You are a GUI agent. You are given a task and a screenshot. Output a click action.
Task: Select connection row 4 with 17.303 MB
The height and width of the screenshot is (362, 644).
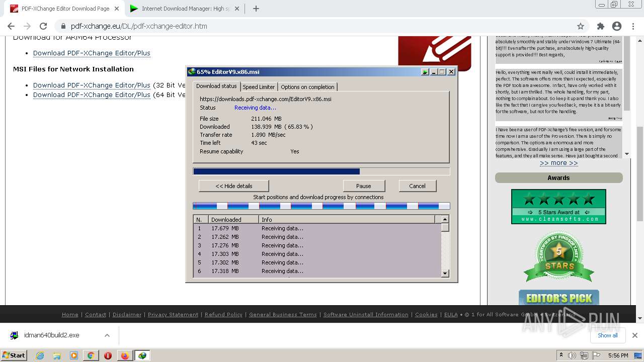pyautogui.click(x=317, y=254)
